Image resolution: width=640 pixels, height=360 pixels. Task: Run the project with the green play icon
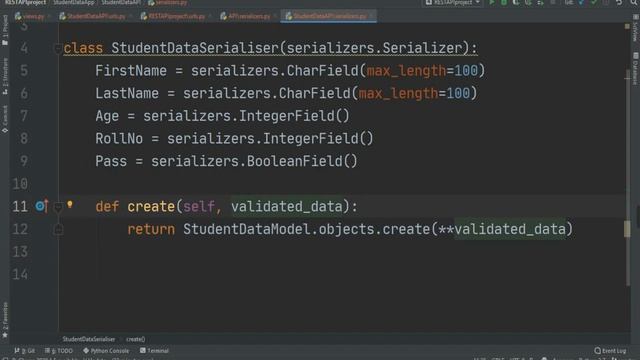tap(492, 2)
